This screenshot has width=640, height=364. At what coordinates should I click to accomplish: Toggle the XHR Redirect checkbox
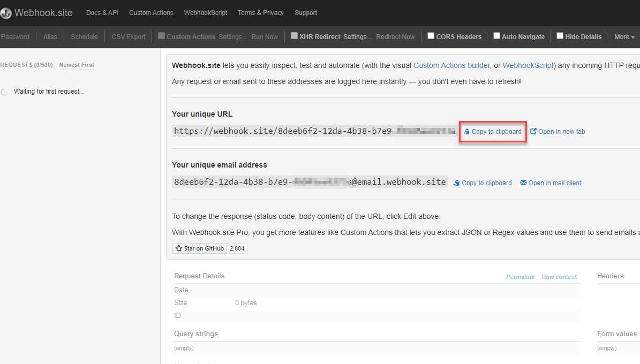(x=294, y=36)
